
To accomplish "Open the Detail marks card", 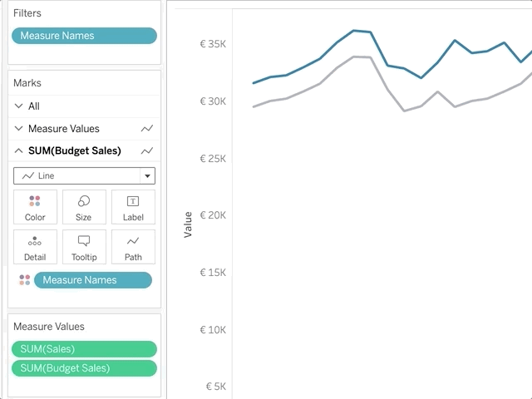I will 35,247.
